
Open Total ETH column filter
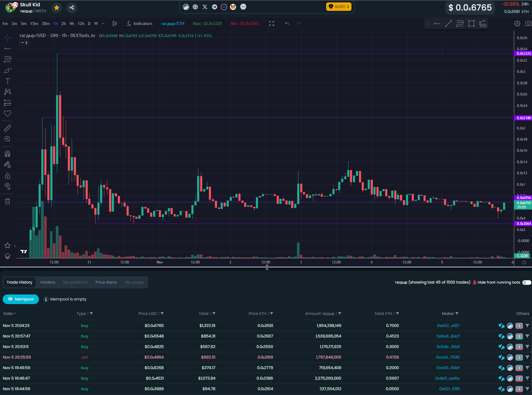(397, 314)
